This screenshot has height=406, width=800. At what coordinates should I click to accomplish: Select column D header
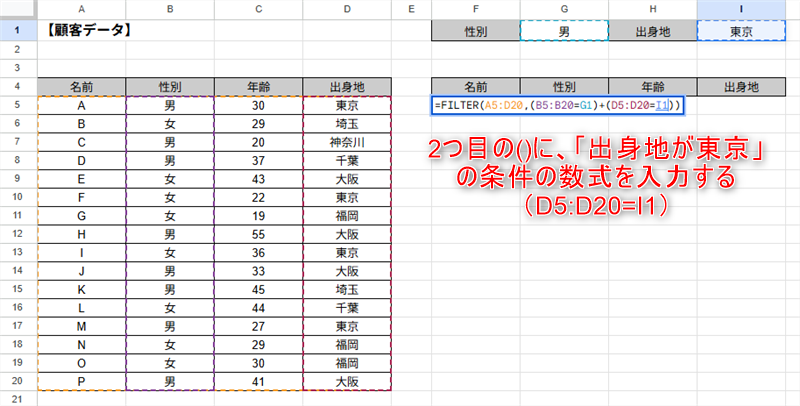pyautogui.click(x=347, y=9)
